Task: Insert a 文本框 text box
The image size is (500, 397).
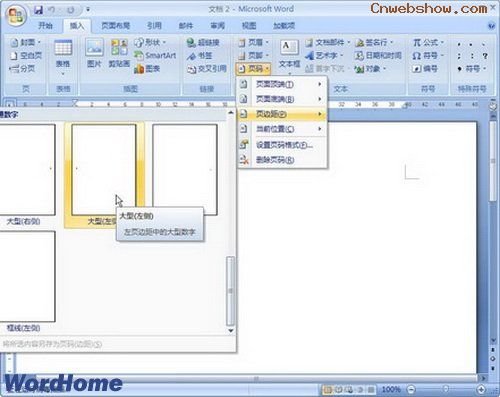Action: (289, 54)
